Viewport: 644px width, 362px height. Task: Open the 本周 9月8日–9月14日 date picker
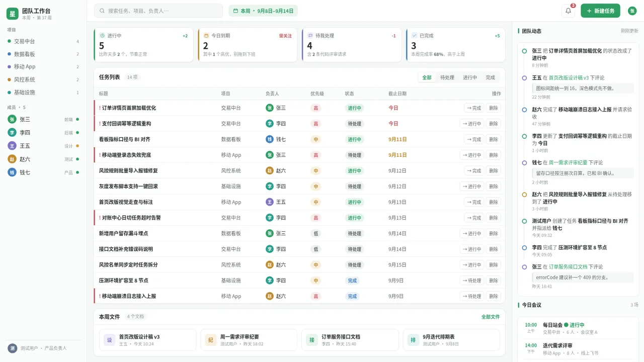(x=263, y=11)
